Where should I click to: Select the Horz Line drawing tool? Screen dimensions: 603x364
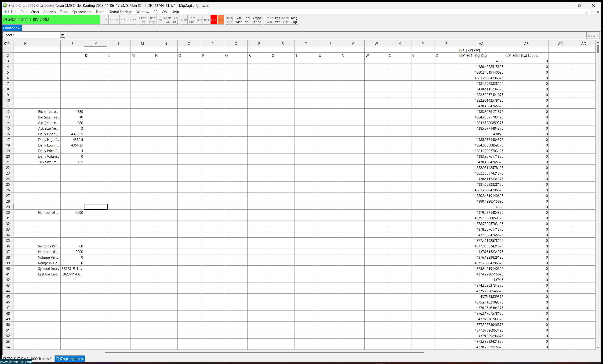[191, 20]
